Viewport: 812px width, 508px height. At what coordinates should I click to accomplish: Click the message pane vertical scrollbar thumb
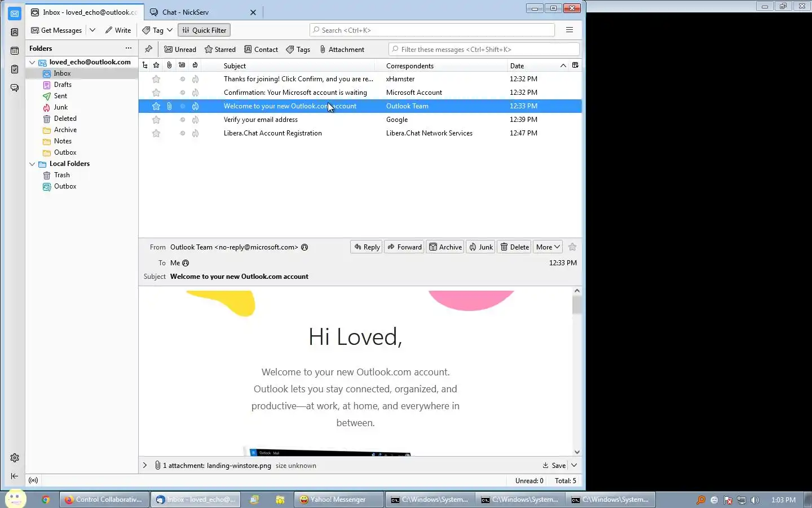coord(577,305)
